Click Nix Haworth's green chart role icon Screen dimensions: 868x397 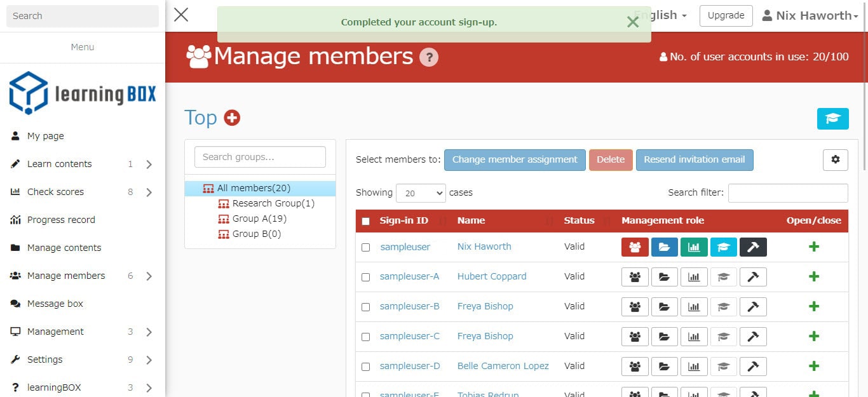pyautogui.click(x=694, y=247)
